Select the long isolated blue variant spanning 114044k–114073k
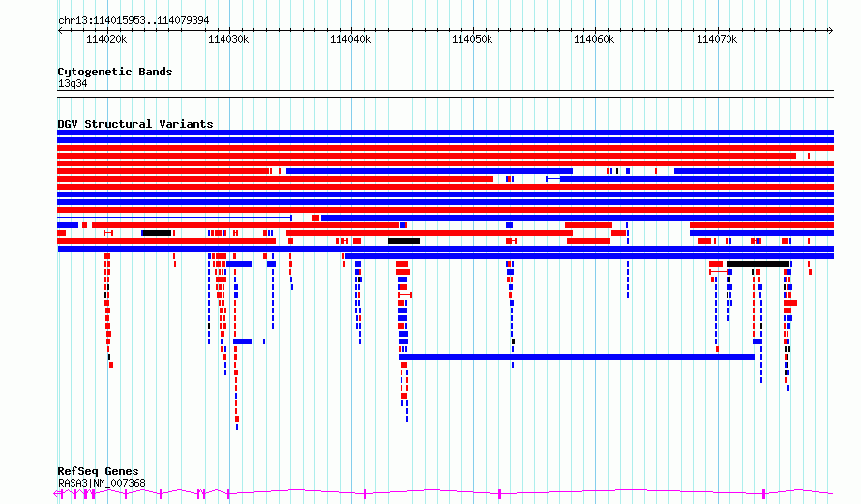Screen dimensions: 861x504 coord(577,357)
